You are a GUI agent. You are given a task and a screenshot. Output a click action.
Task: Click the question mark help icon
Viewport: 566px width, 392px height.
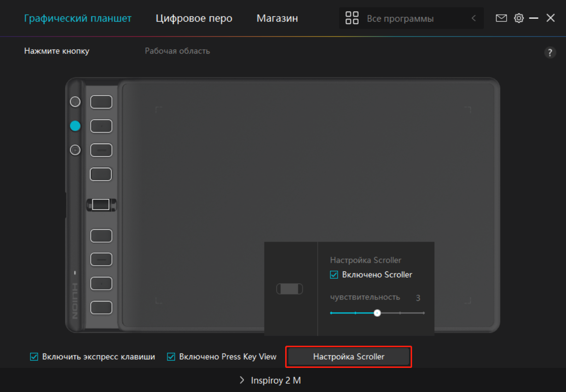click(x=550, y=53)
